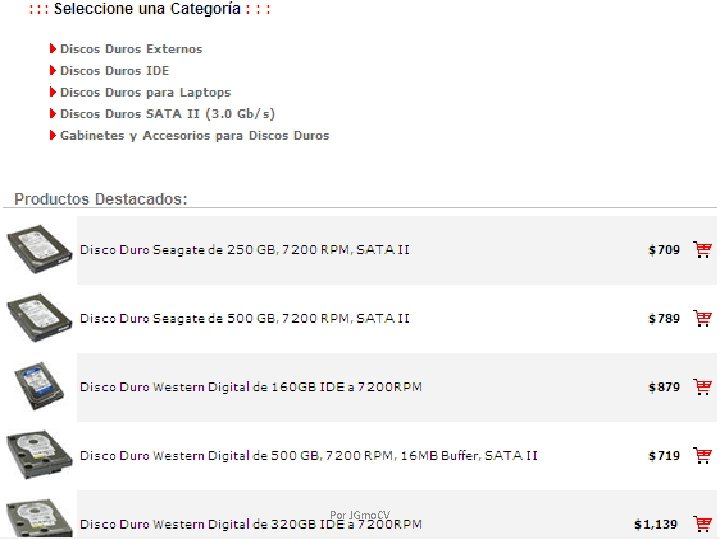The image size is (720, 540).
Task: Add Western Digital 320GB IDE to cart
Action: (702, 524)
